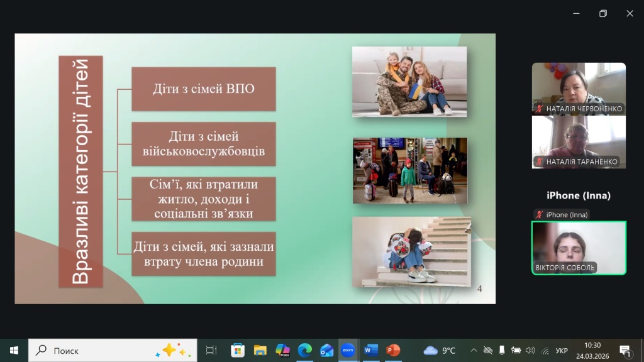Select Вікторія Соболь video tile
The width and height of the screenshot is (644, 362).
[579, 248]
